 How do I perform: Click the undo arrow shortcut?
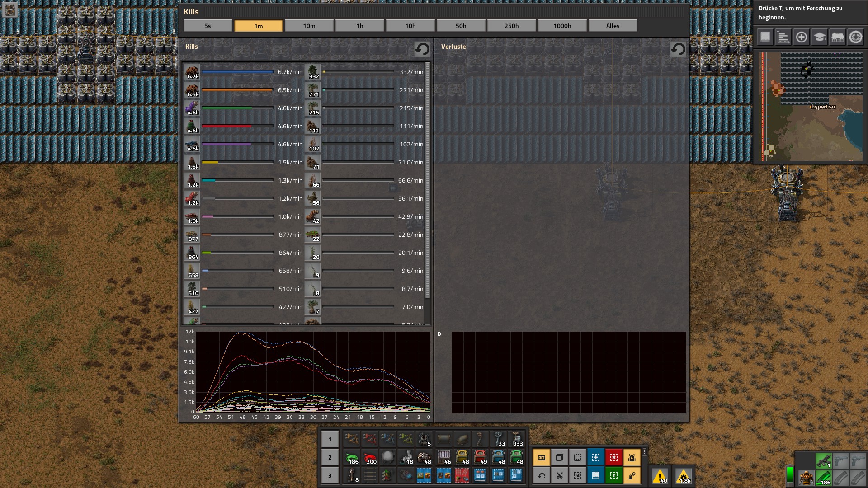pos(541,475)
